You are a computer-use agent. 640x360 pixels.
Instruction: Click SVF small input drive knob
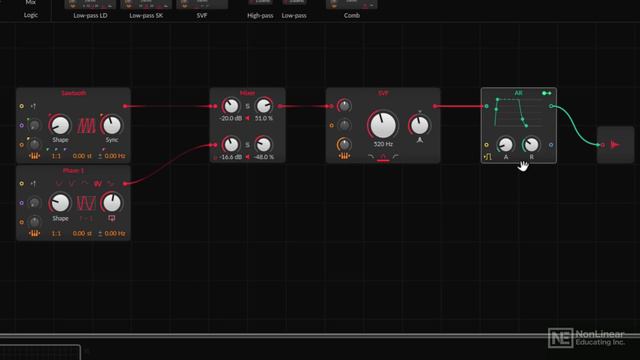pyautogui.click(x=344, y=106)
